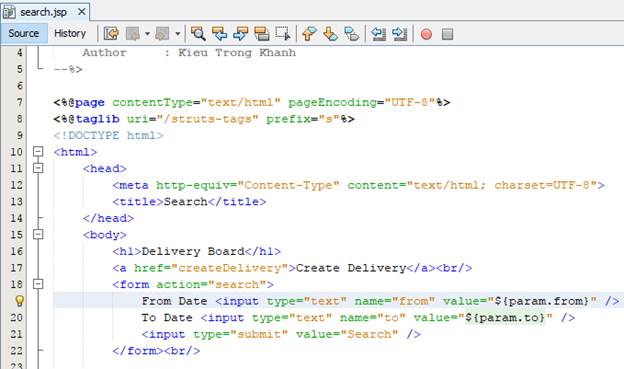The height and width of the screenshot is (369, 624).
Task: Collapse the body tag fold
Action: point(38,234)
